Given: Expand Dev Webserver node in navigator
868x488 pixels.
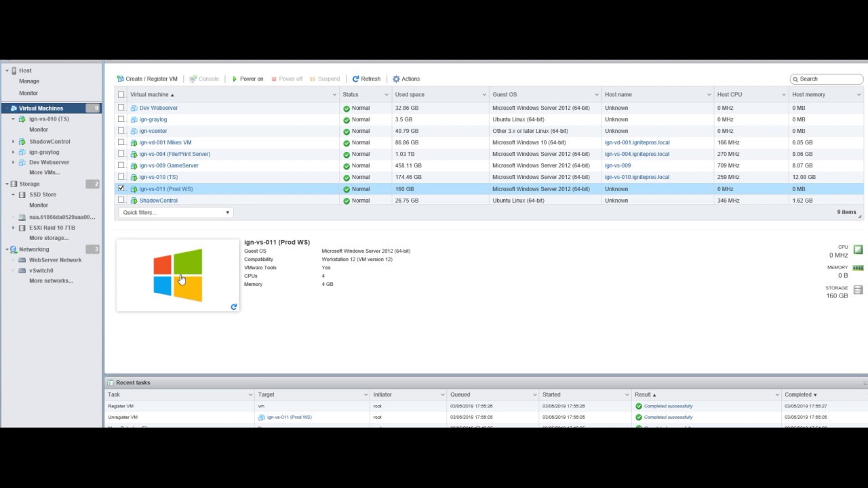Looking at the screenshot, I should coord(13,163).
